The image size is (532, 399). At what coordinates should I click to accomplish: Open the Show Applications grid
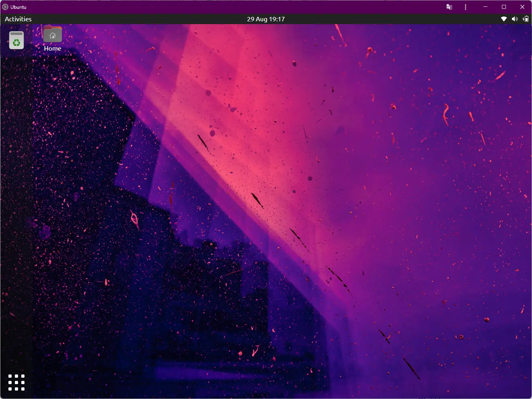(16, 382)
